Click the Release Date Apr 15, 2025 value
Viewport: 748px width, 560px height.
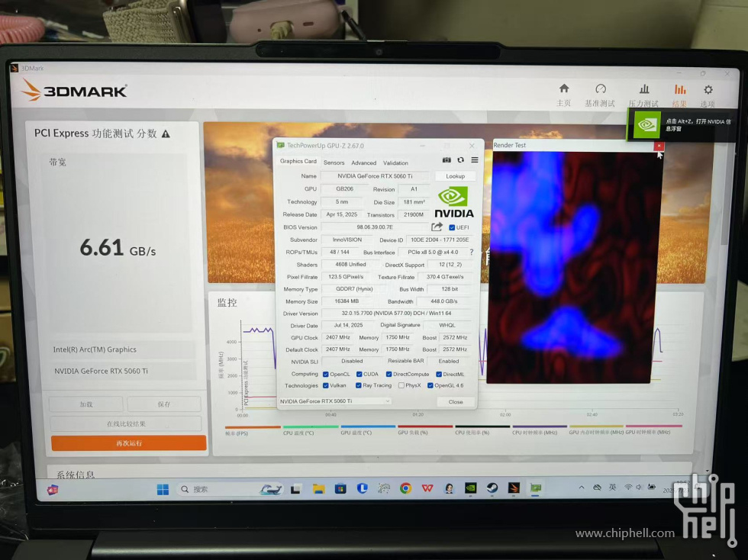pos(342,214)
